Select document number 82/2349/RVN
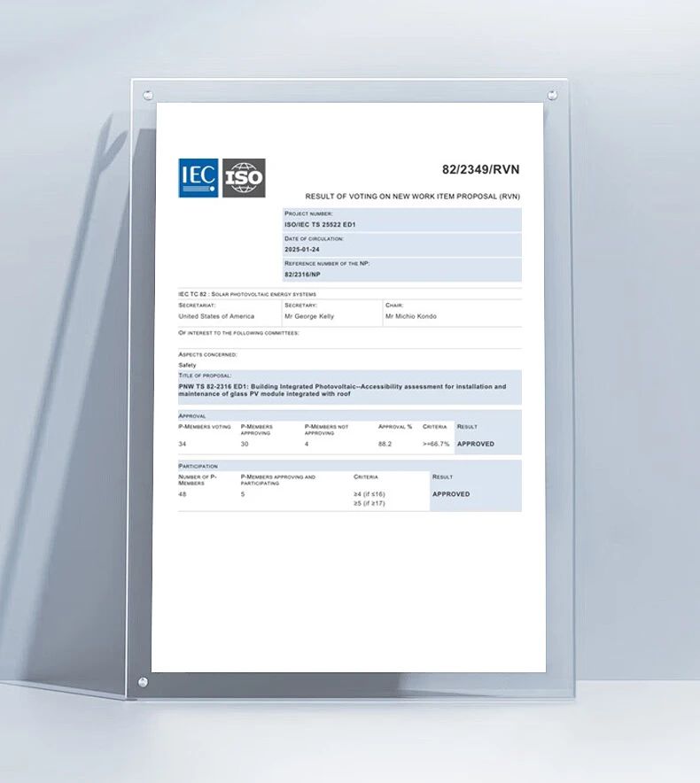 [480, 169]
